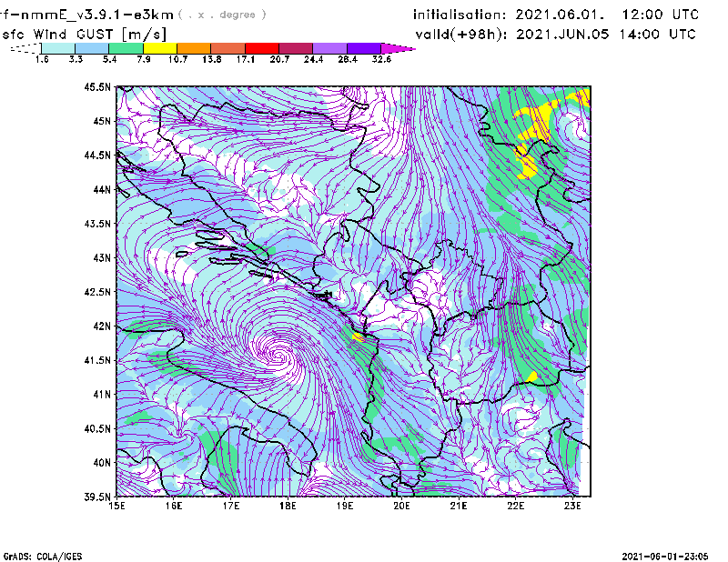
Task: Click the legend value "32.6"
Action: coord(381,59)
